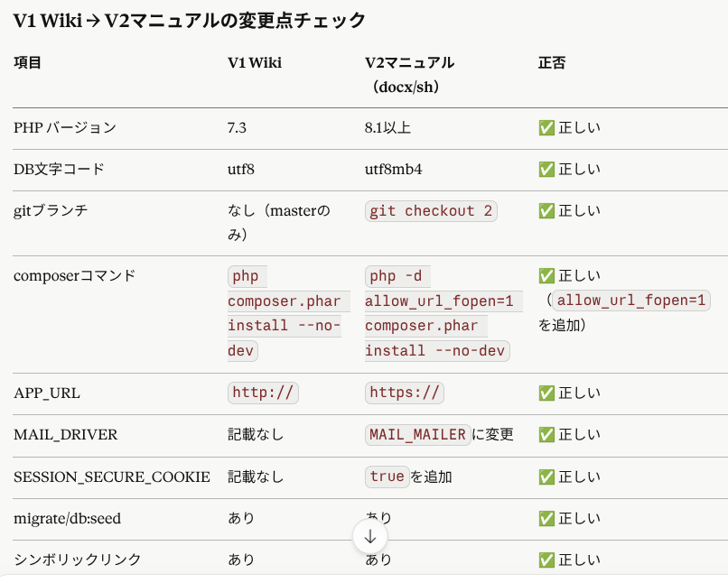Click the 'https://' code snippet

coord(405,393)
